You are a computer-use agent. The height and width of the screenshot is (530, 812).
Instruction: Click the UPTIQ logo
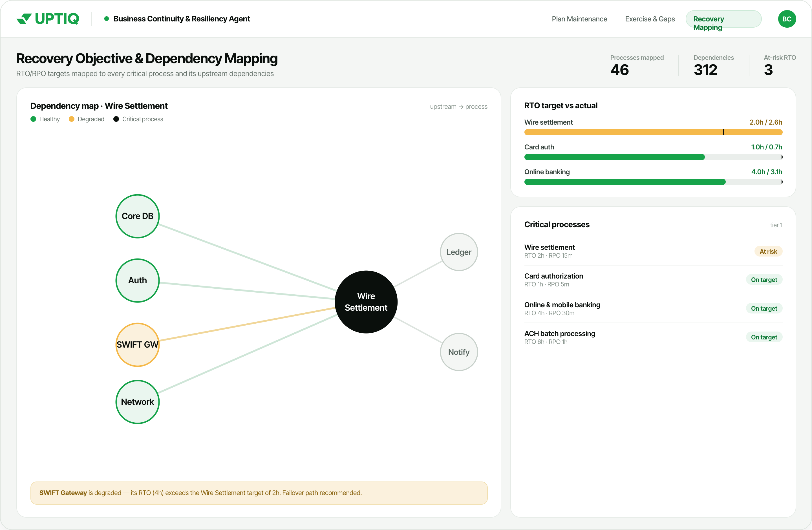[48, 19]
